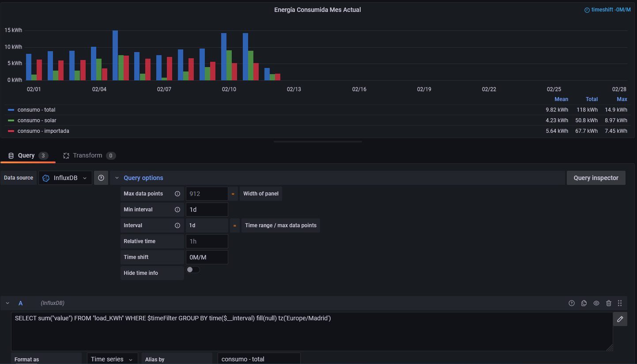The height and width of the screenshot is (364, 637).
Task: Click the 8.97 kWh max value
Action: tap(616, 120)
